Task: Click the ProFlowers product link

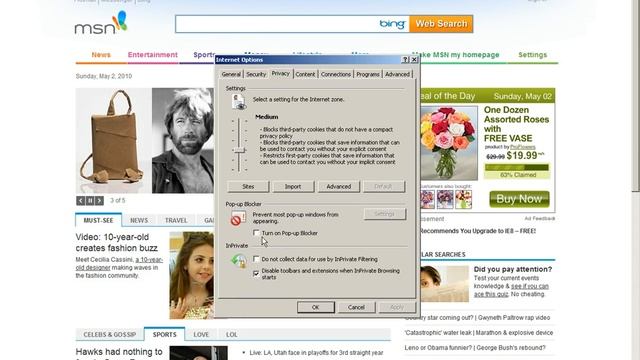Action: pyautogui.click(x=523, y=147)
